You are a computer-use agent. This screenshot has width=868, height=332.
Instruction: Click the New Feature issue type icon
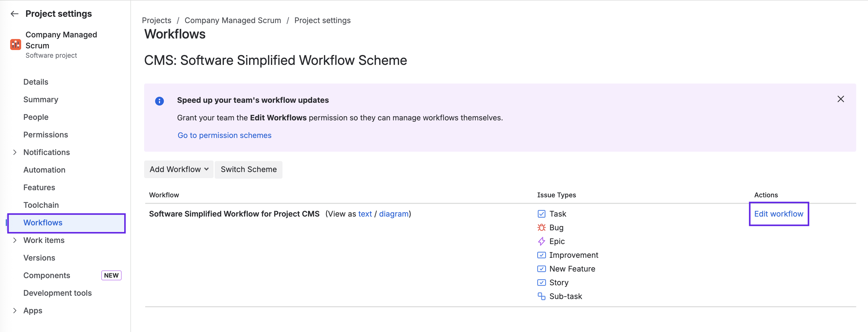tap(542, 269)
